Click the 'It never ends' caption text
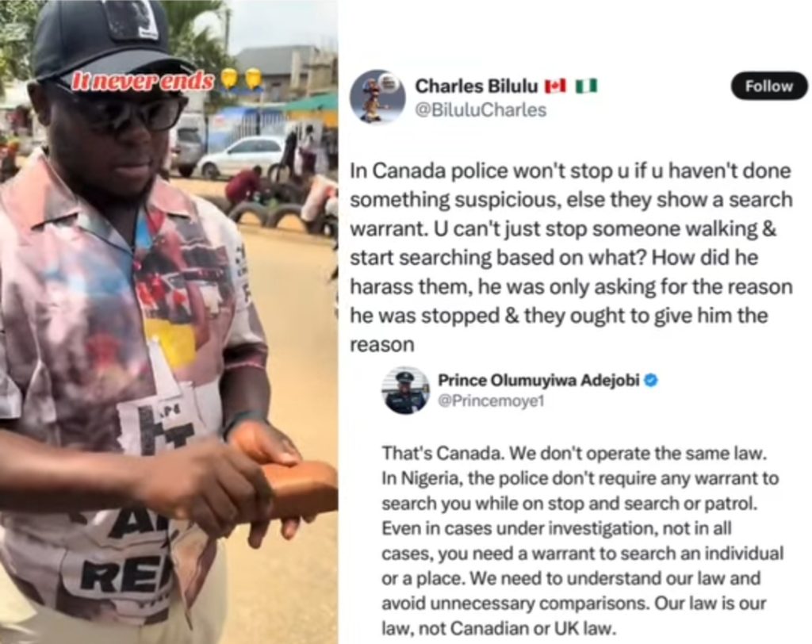The image size is (812, 644). 143,82
